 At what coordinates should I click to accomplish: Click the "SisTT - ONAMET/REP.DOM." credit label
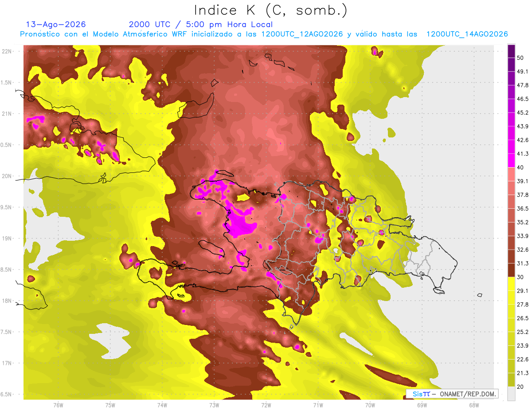pyautogui.click(x=452, y=394)
